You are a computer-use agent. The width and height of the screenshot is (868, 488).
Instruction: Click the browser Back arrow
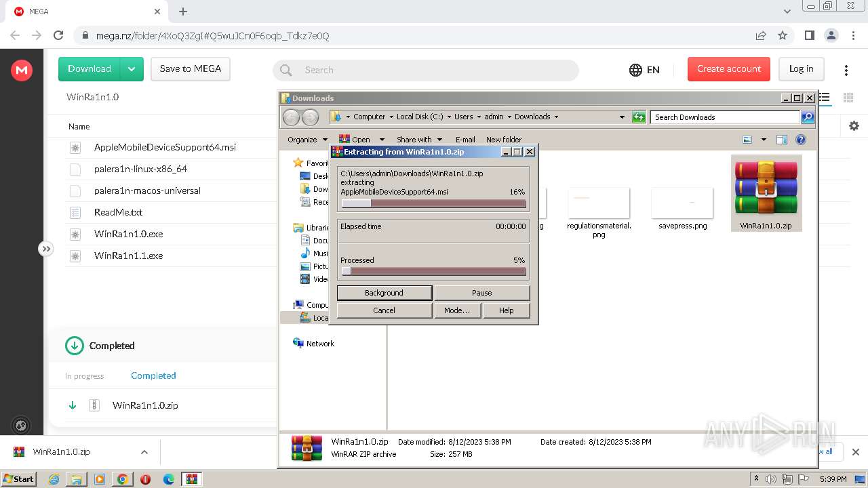(15, 35)
